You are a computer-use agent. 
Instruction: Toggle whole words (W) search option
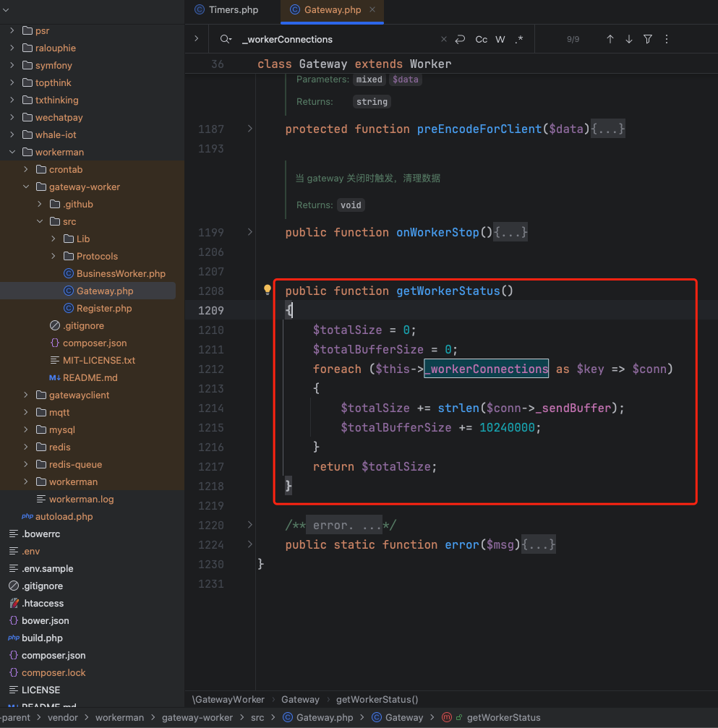click(x=500, y=40)
